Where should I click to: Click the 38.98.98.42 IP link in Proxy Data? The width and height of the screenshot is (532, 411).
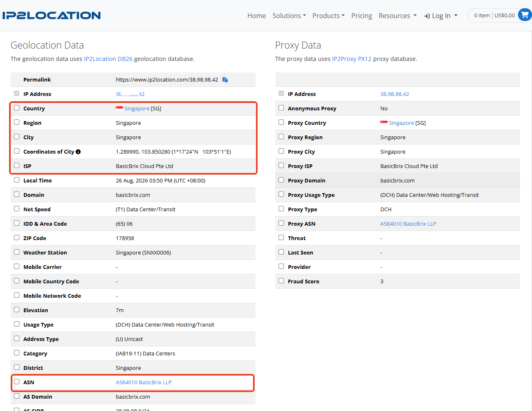pos(395,94)
